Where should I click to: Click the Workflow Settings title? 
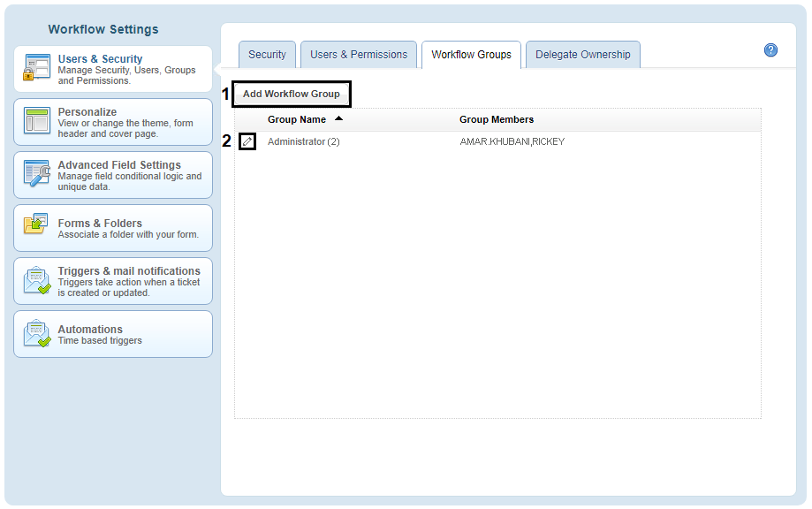[x=103, y=29]
